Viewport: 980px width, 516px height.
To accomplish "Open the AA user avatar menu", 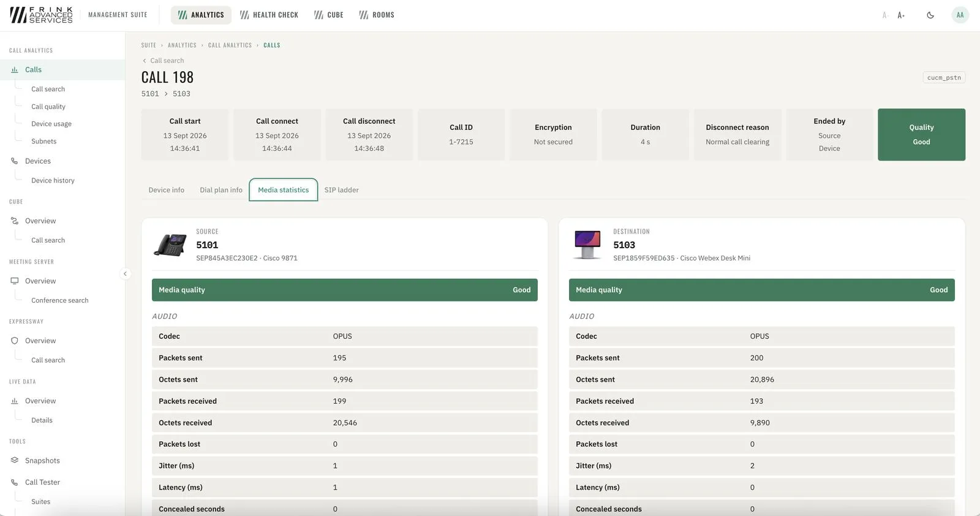I will pos(960,15).
